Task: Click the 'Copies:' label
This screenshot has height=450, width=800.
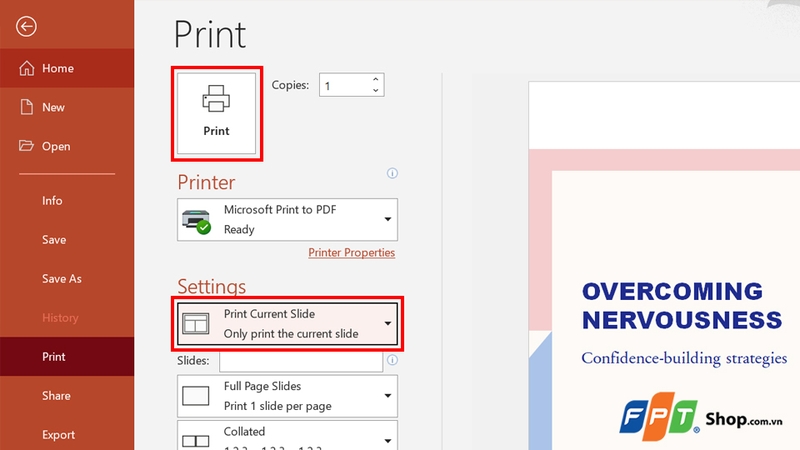Action: pos(290,85)
